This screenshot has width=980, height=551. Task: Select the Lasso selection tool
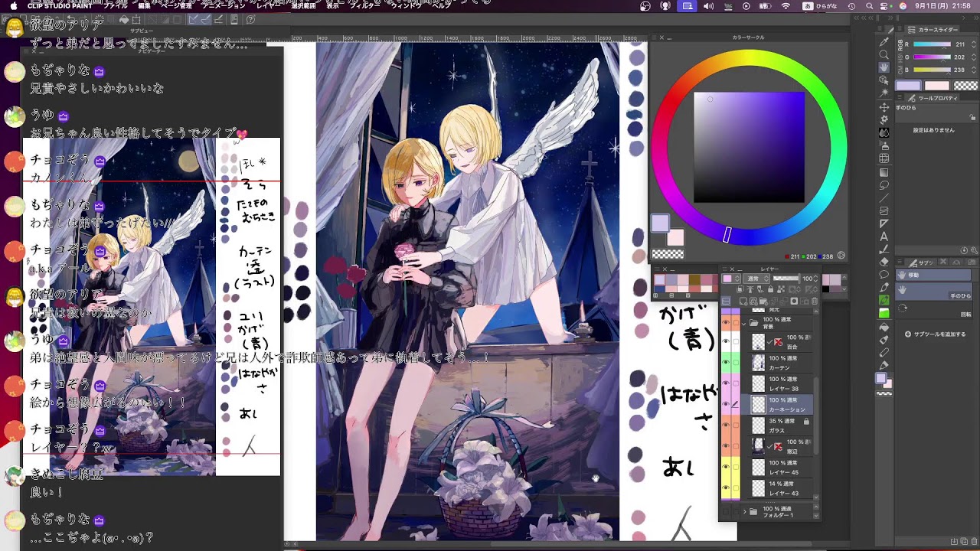click(884, 184)
